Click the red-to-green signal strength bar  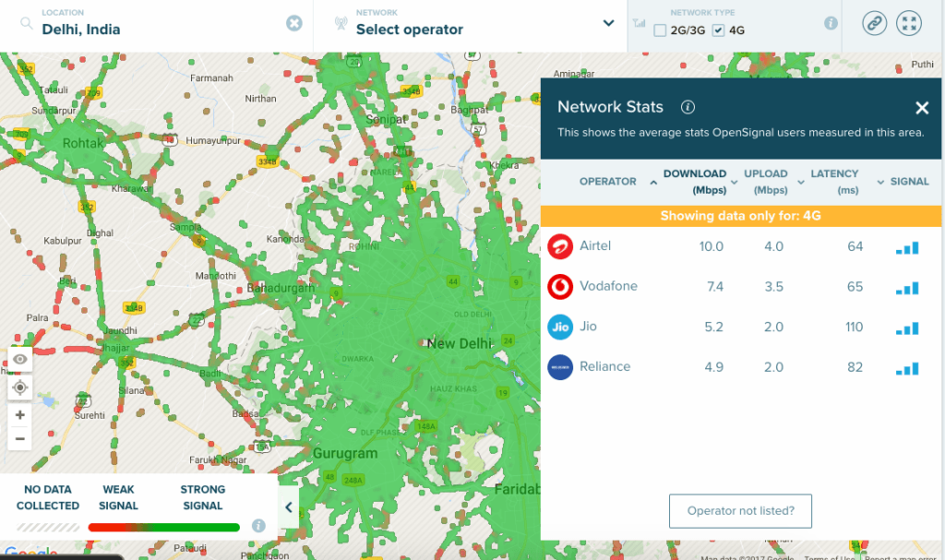click(164, 528)
